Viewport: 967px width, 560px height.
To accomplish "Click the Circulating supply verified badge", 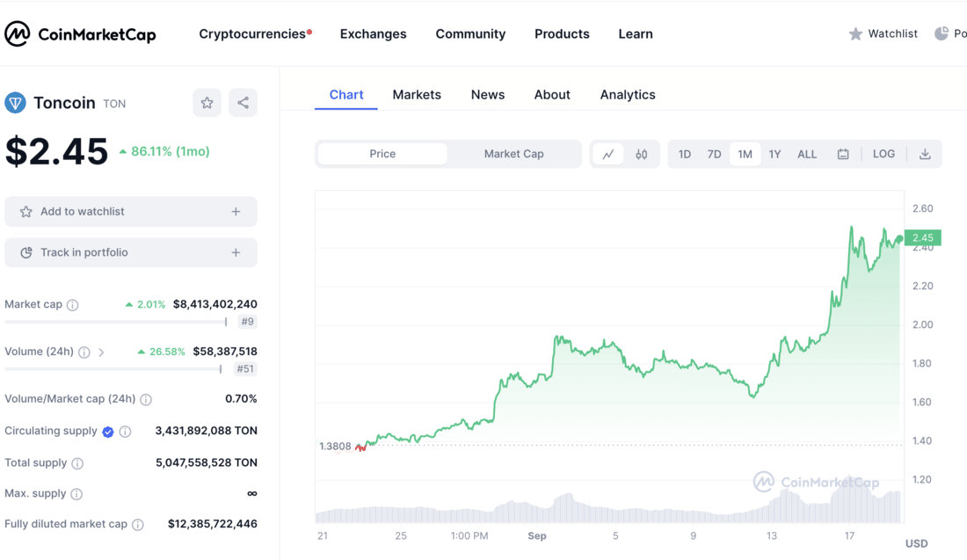I will (108, 432).
